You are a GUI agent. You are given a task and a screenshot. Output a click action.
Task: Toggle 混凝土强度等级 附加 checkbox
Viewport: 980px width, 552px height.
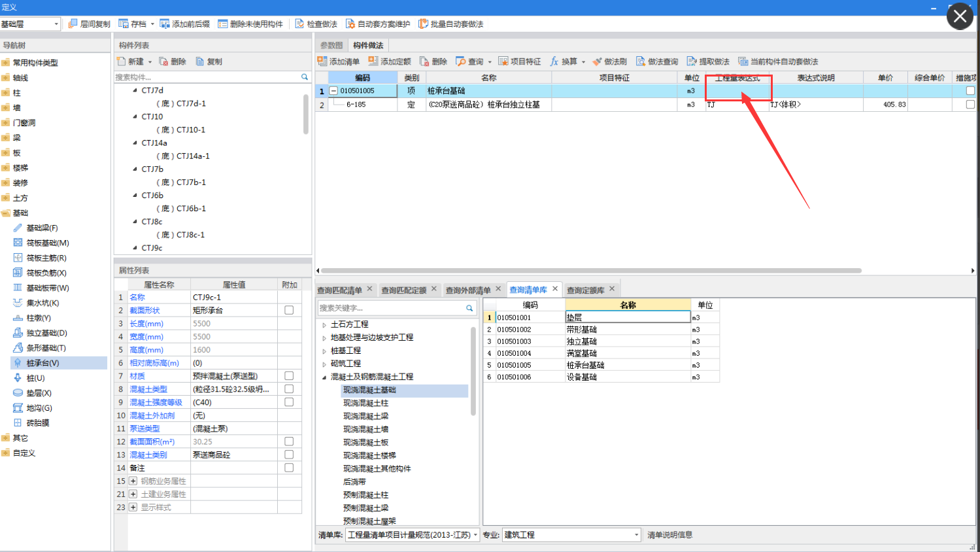289,402
